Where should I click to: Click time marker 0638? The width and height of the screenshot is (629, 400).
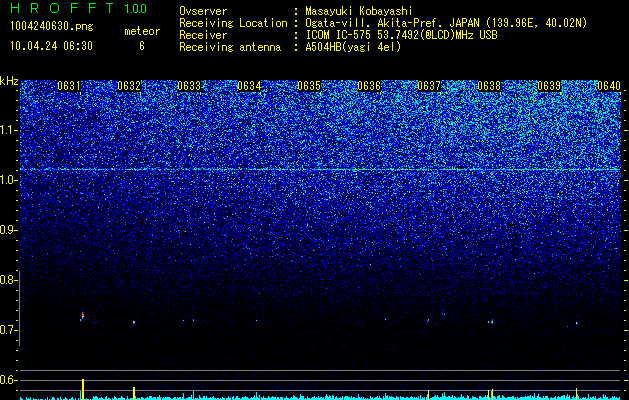pos(489,86)
